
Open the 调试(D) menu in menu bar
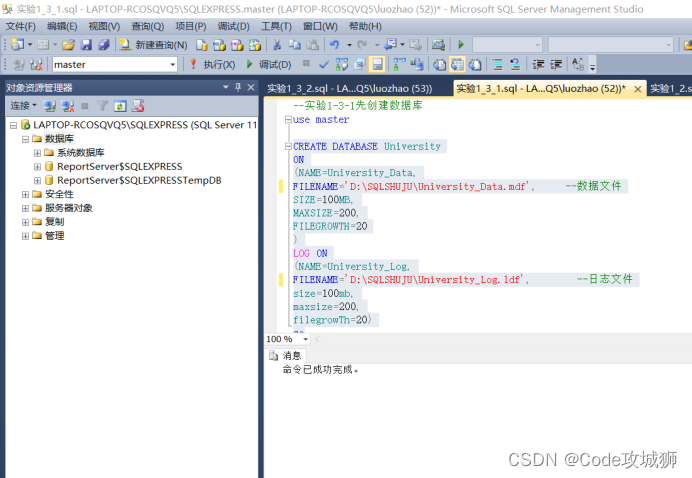[x=233, y=26]
